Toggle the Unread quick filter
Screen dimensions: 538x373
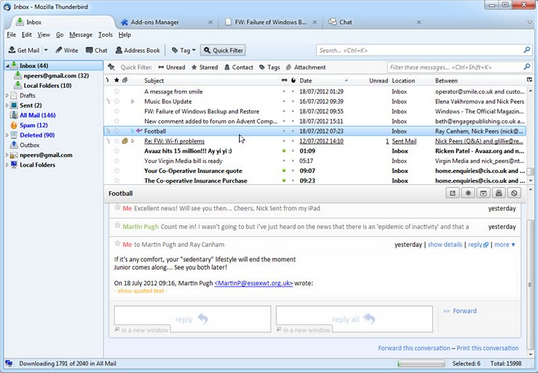click(x=172, y=67)
